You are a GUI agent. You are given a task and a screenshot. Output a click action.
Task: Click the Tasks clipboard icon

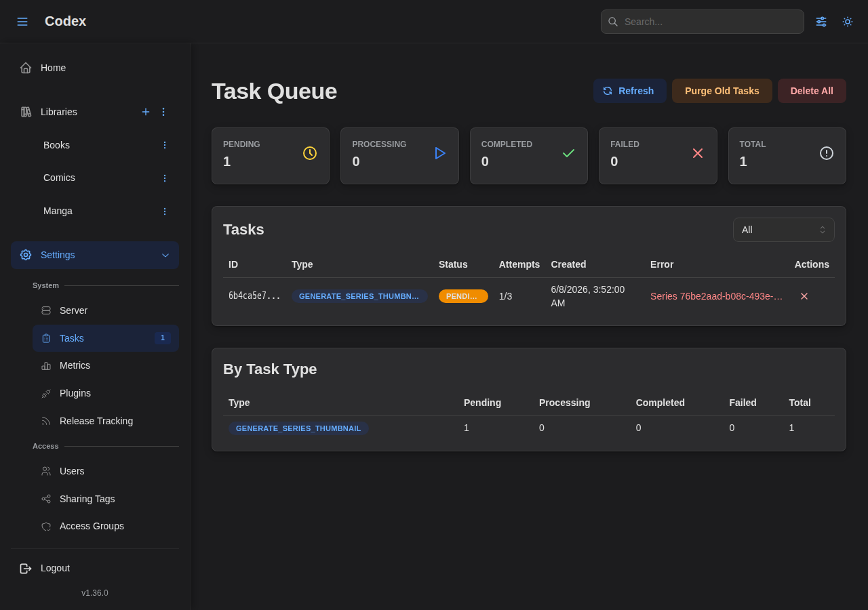(46, 338)
